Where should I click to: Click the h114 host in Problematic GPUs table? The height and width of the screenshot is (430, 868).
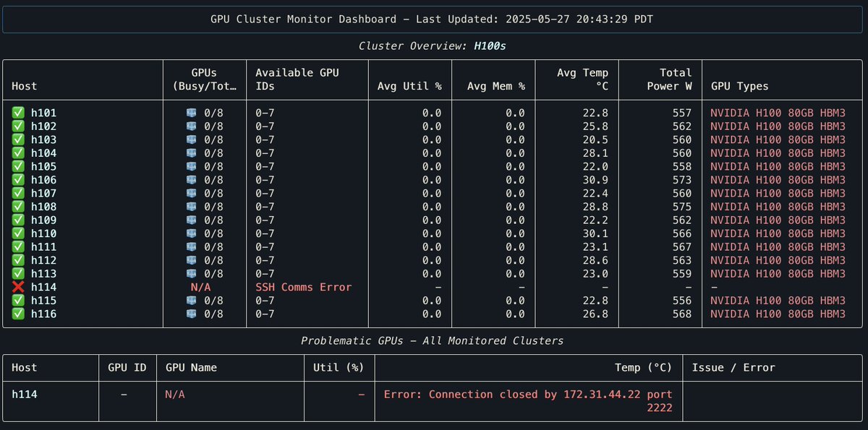[x=25, y=395]
